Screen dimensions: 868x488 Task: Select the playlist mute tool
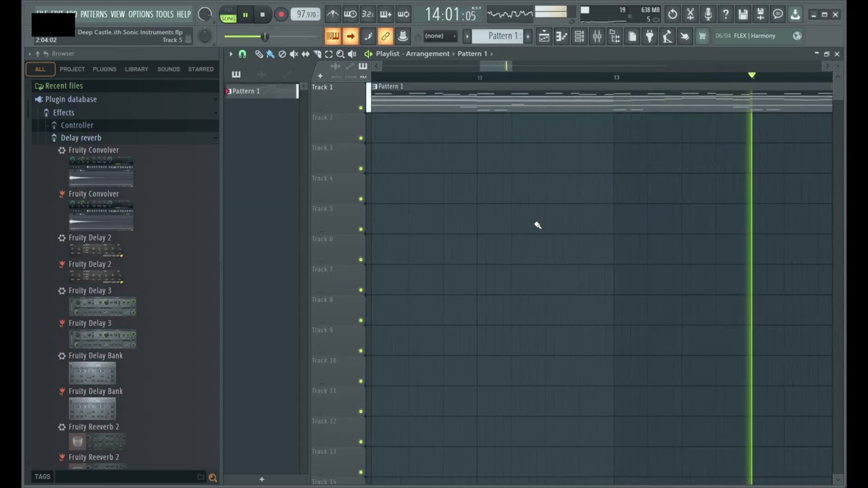click(x=294, y=54)
